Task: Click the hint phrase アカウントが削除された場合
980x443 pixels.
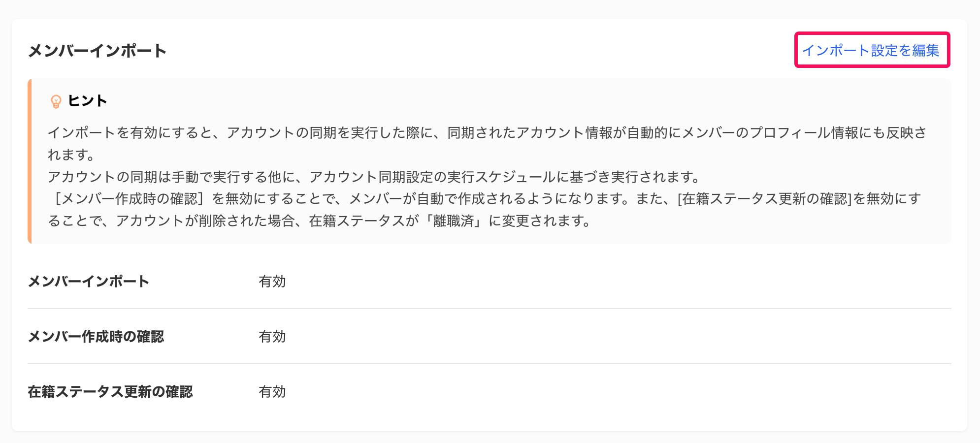Action: click(205, 221)
